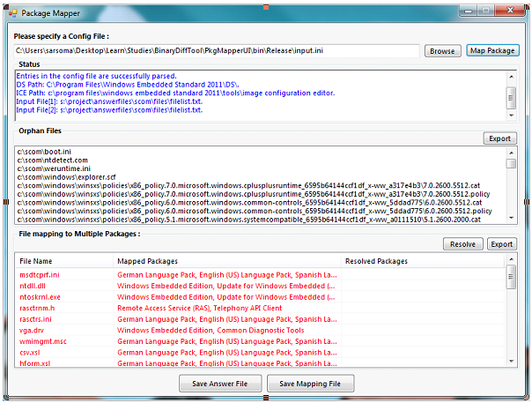The height and width of the screenshot is (403, 532).
Task: Export the Orphan Files list
Action: [499, 138]
